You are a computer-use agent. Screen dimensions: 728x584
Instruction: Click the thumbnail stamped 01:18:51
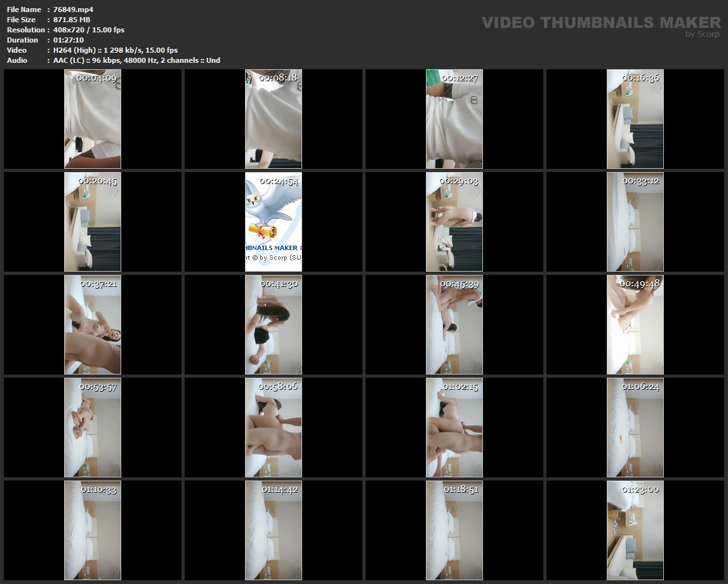point(454,530)
